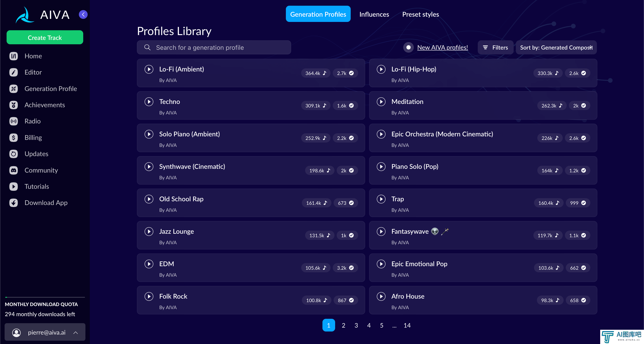Click the Updates refresh icon

click(14, 154)
